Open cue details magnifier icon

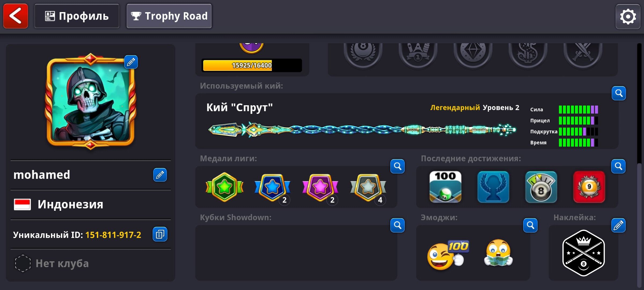(x=619, y=93)
